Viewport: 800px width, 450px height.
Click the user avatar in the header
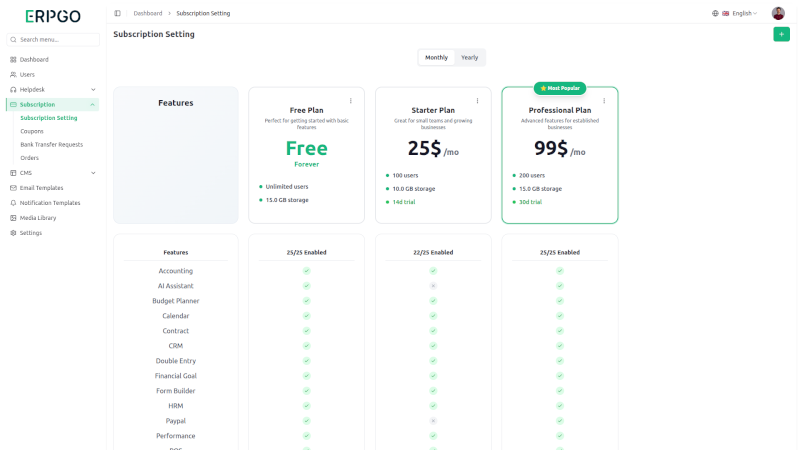tap(778, 13)
